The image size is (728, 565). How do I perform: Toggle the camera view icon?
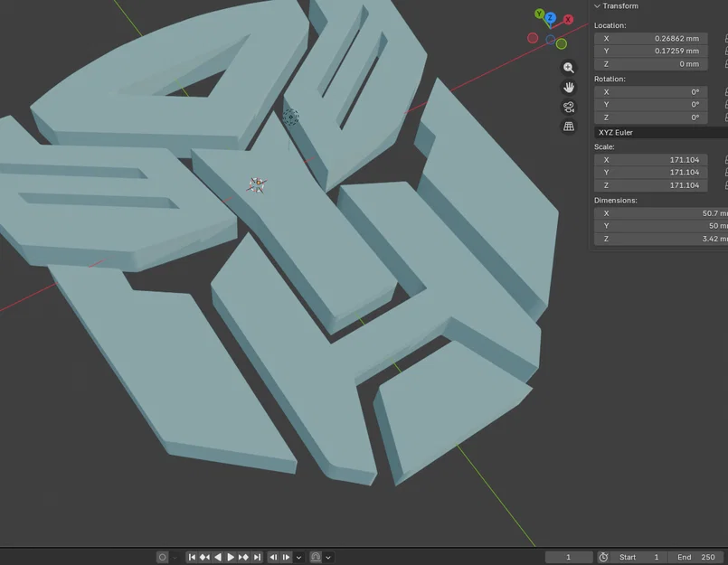pos(568,107)
